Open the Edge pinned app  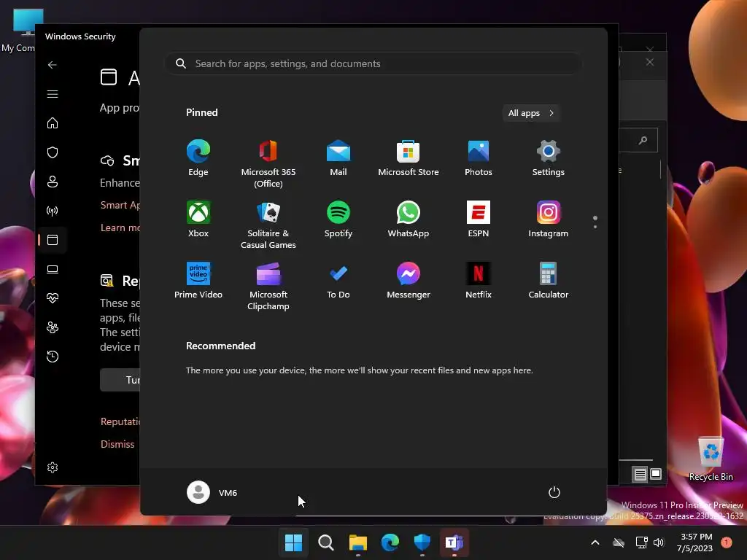click(x=198, y=158)
